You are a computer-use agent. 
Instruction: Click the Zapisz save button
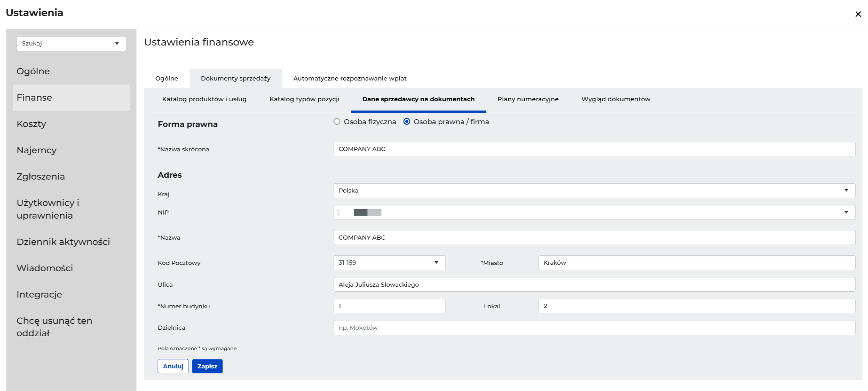(207, 366)
